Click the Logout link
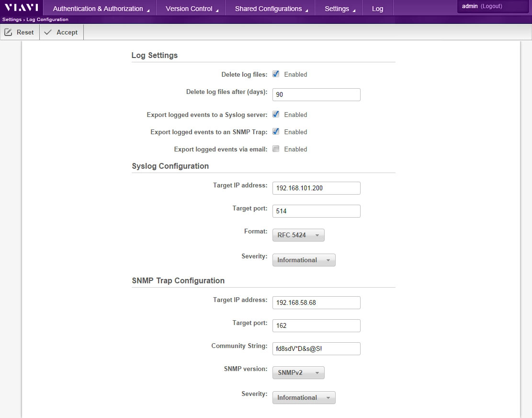Screen dimensions: 532x418 491,6
